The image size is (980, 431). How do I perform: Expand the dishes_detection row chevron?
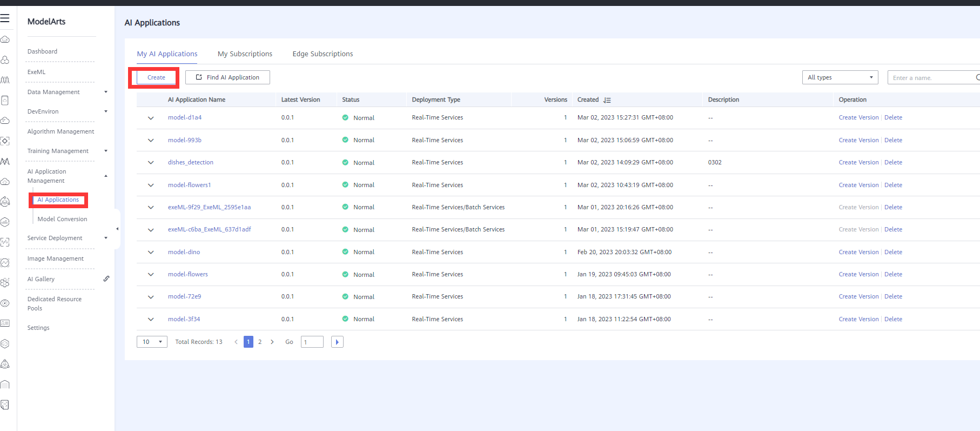pyautogui.click(x=151, y=163)
